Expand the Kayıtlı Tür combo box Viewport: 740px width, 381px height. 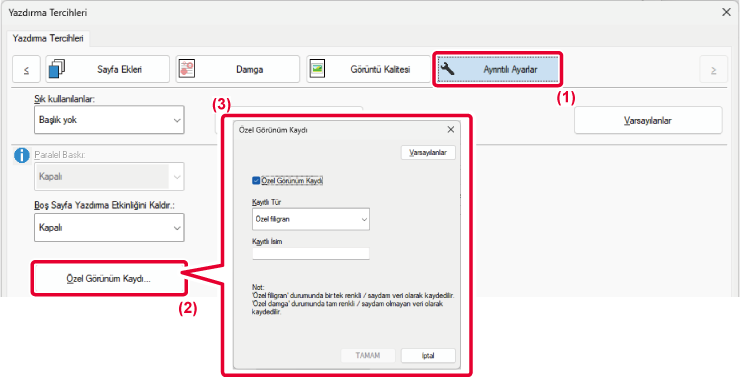tap(311, 219)
